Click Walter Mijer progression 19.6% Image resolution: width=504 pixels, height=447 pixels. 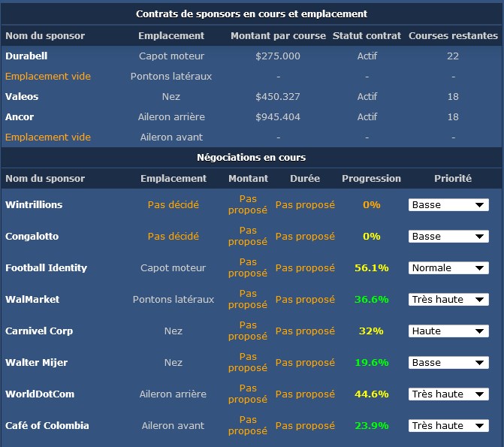click(x=372, y=362)
